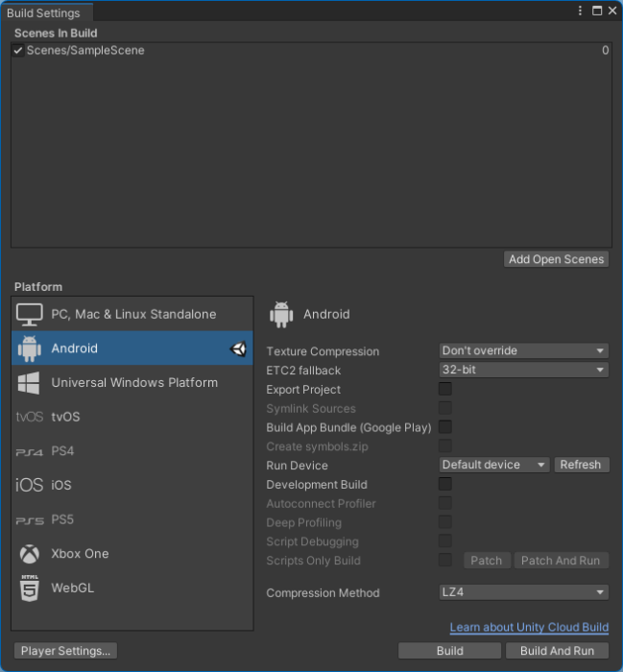Open the Compression Method LZ4 dropdown
Screen dimensions: 623x672
[523, 592]
